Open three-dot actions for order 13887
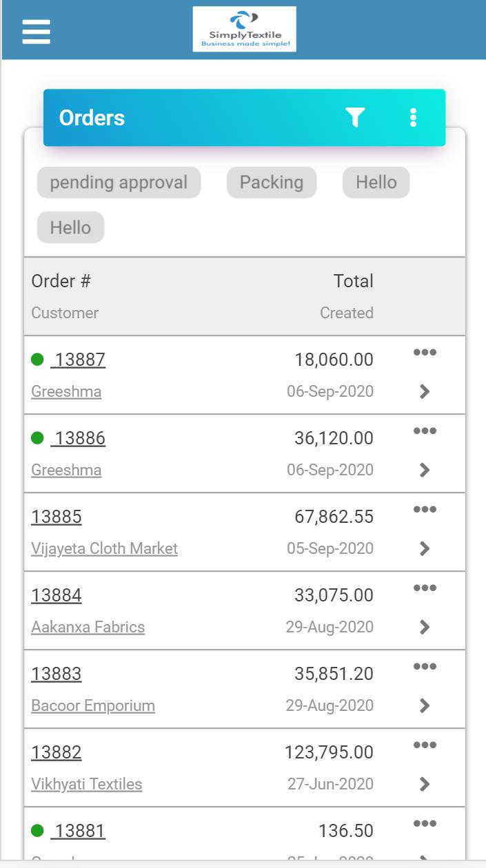 pyautogui.click(x=425, y=353)
